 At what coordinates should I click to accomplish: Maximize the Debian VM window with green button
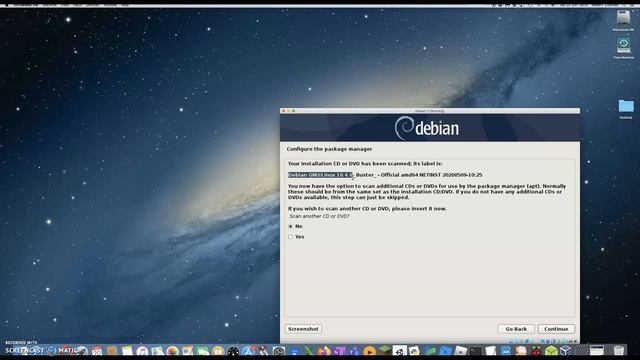[293, 111]
